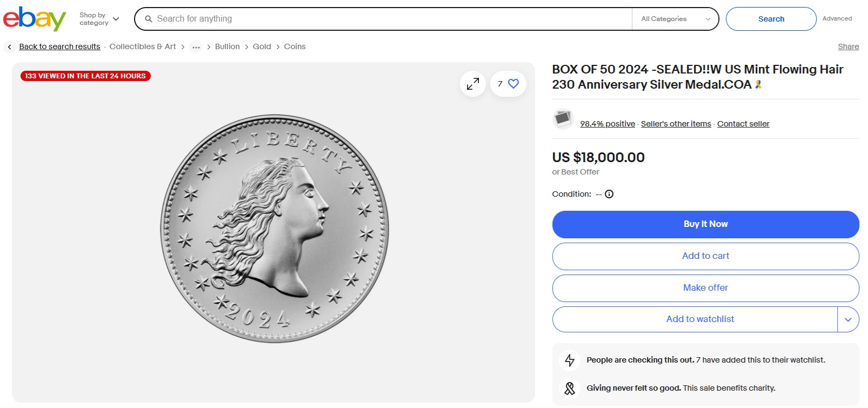Open the Seller's other items link

(x=676, y=124)
